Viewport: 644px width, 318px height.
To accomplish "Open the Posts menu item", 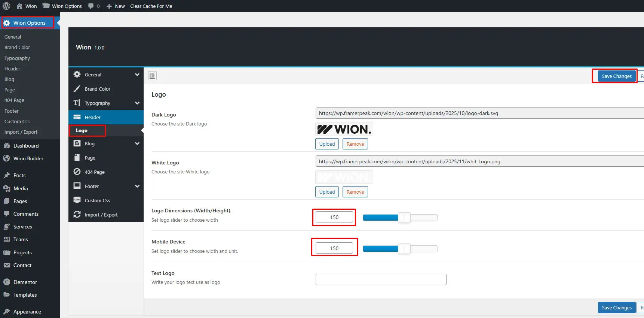I will pyautogui.click(x=19, y=175).
